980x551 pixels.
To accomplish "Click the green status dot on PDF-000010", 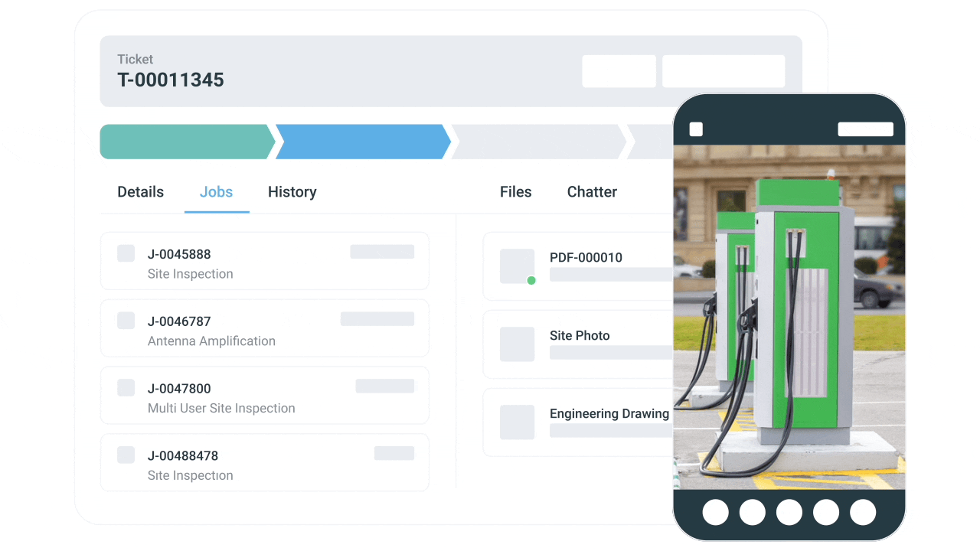I will (531, 280).
